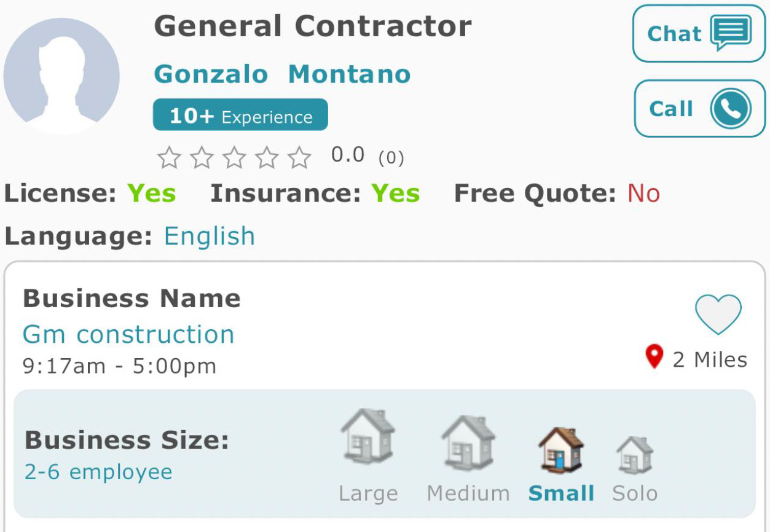Click the fifth rating star

point(299,157)
